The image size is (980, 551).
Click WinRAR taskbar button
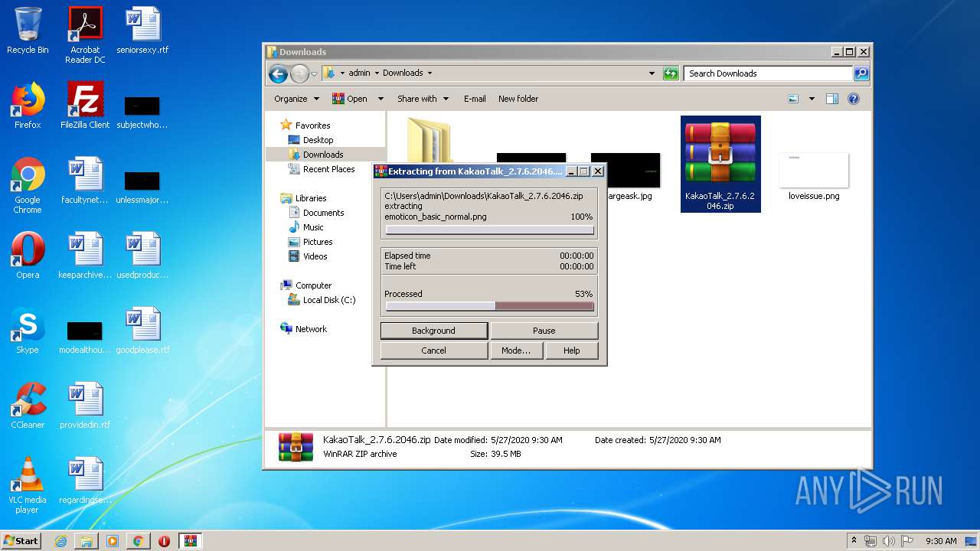[191, 541]
